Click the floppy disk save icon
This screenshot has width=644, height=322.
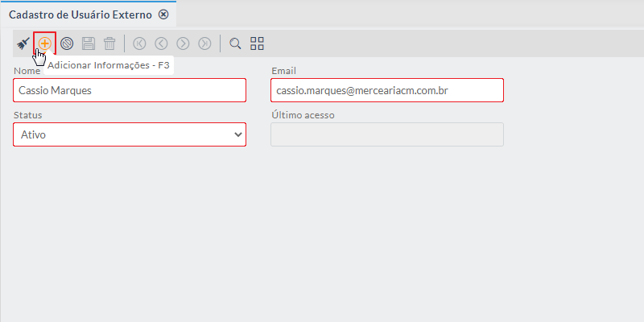(x=88, y=43)
